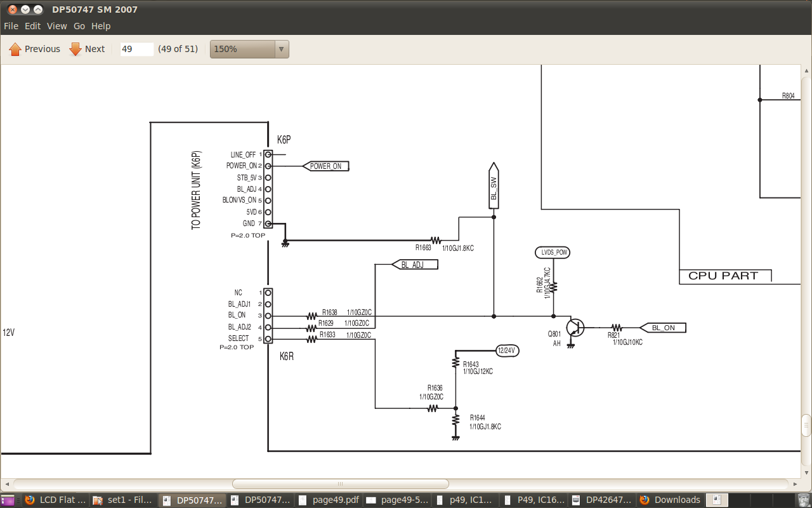Switch to DP42647 taskbar window
The image size is (812, 508).
[601, 500]
